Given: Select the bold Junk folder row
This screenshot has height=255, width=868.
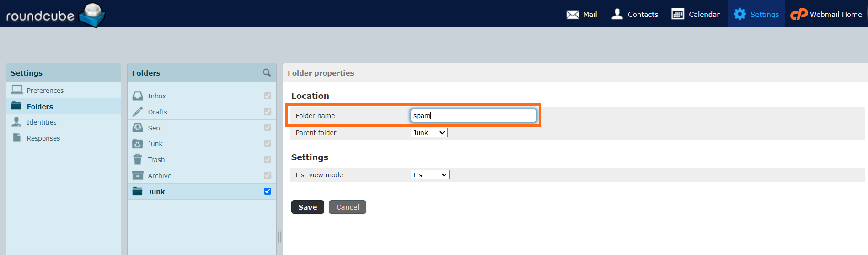Looking at the screenshot, I should (202, 191).
